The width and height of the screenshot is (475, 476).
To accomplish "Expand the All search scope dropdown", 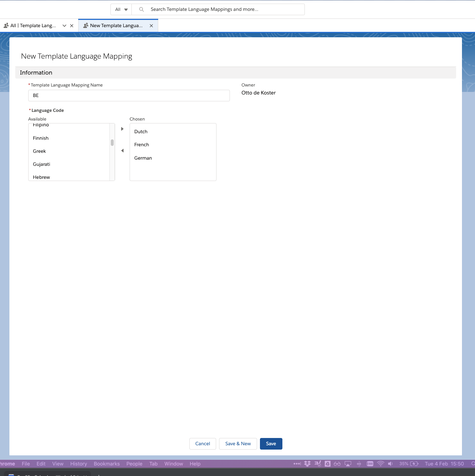I will (x=121, y=9).
